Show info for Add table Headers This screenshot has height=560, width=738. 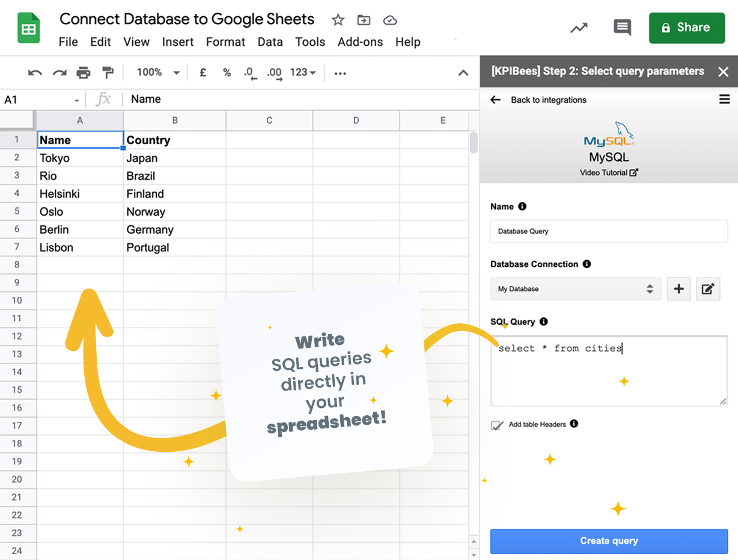[574, 424]
